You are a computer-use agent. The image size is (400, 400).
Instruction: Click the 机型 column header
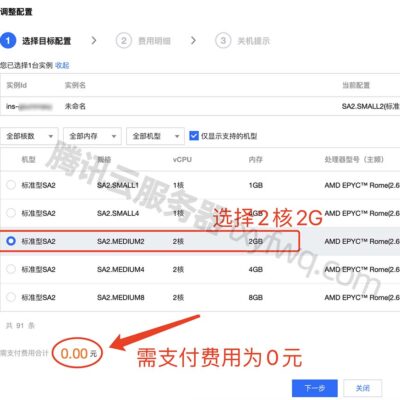(28, 160)
